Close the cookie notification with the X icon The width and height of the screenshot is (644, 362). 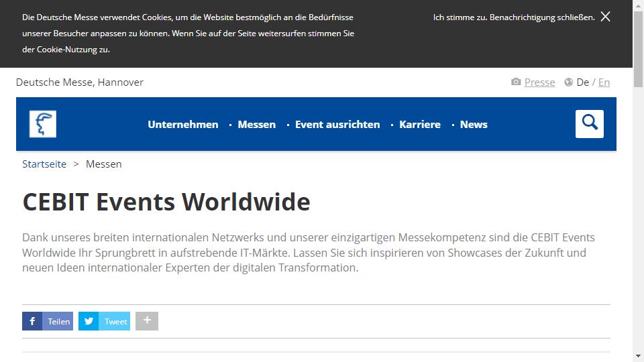tap(605, 16)
